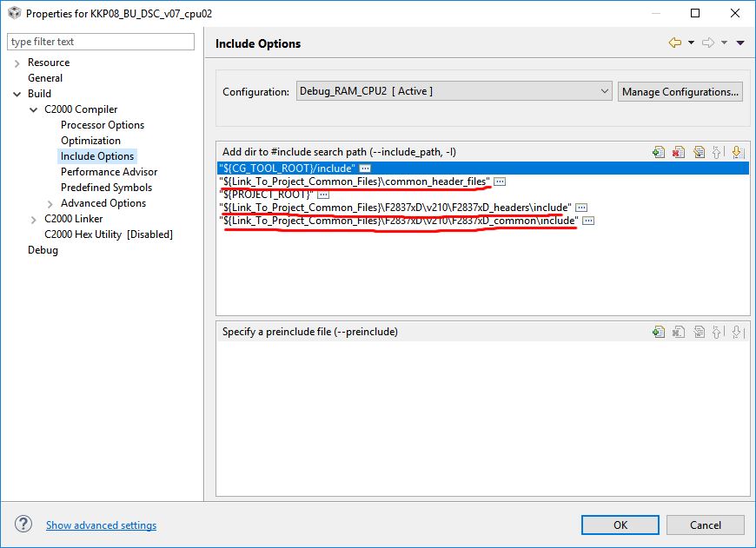756x548 pixels.
Task: Click the add include path icon
Action: (659, 152)
